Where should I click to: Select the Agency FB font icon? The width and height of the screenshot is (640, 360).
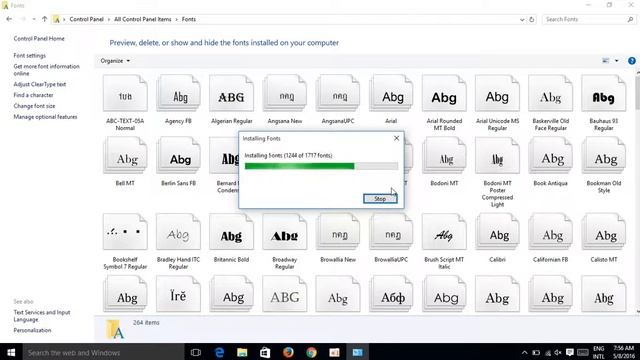178,93
